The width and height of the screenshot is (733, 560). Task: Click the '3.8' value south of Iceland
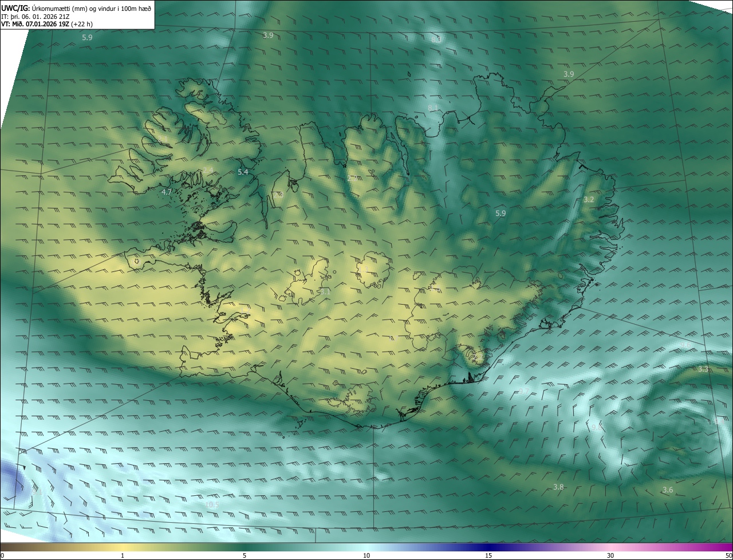coord(558,487)
